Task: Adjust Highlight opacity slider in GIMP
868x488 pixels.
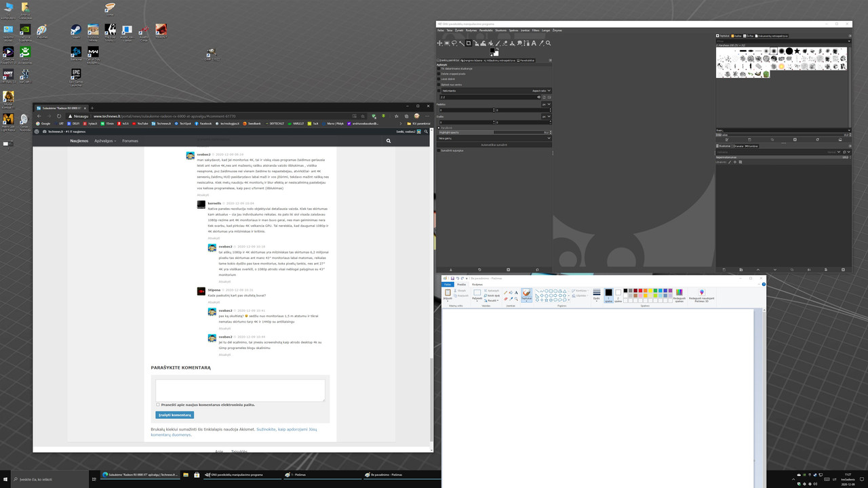Action: click(x=494, y=132)
